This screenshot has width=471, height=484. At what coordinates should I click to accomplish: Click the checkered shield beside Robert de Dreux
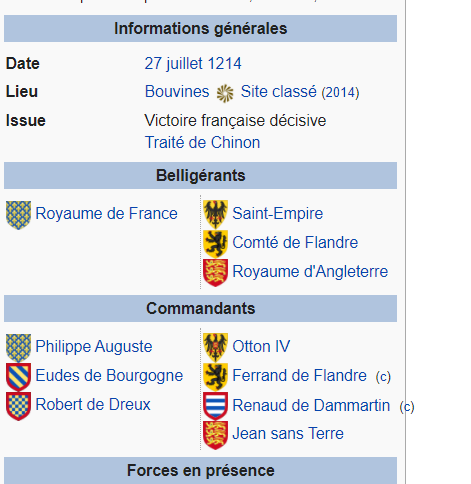pos(19,406)
